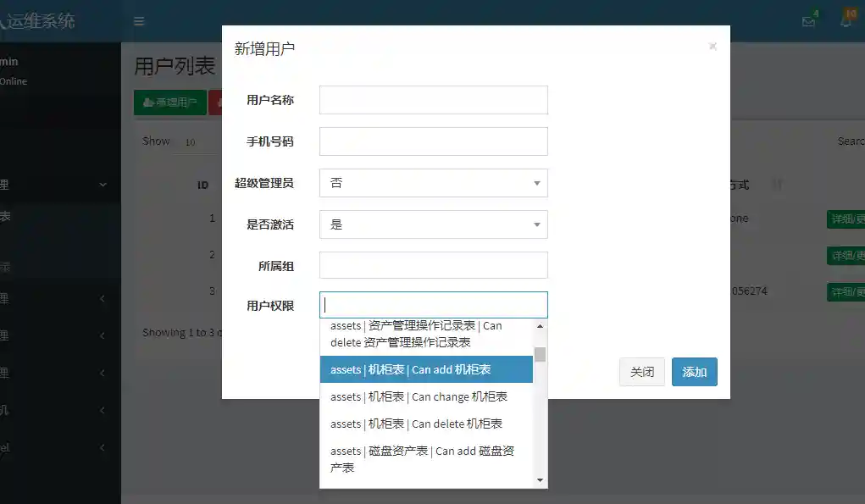Click the hamburger menu toggle icon
This screenshot has height=504, width=865.
[x=139, y=21]
